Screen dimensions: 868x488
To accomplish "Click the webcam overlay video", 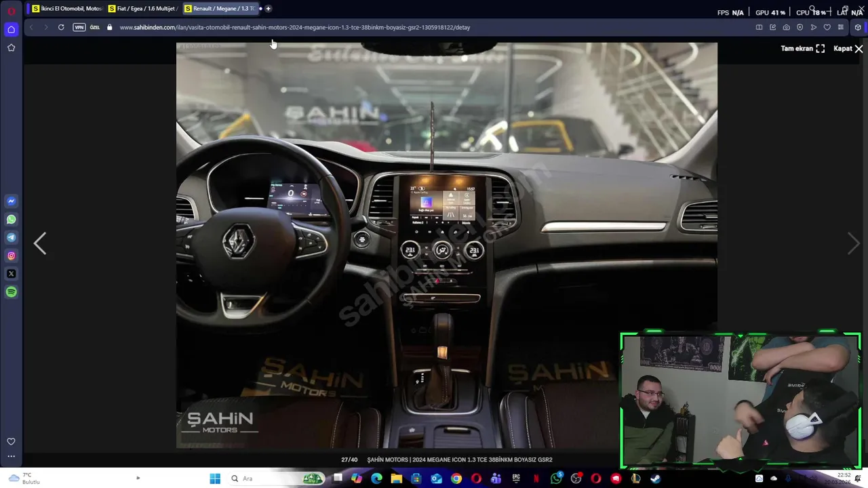I will (x=741, y=400).
